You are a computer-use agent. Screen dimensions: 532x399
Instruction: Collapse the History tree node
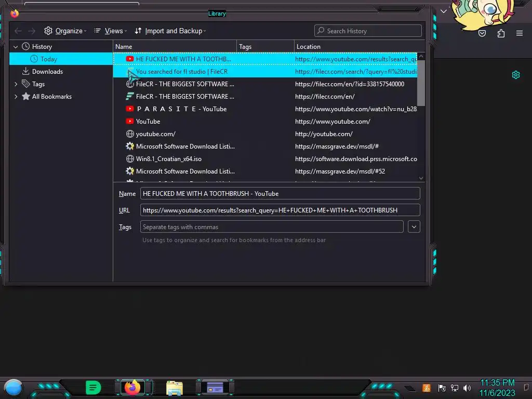[x=16, y=47]
